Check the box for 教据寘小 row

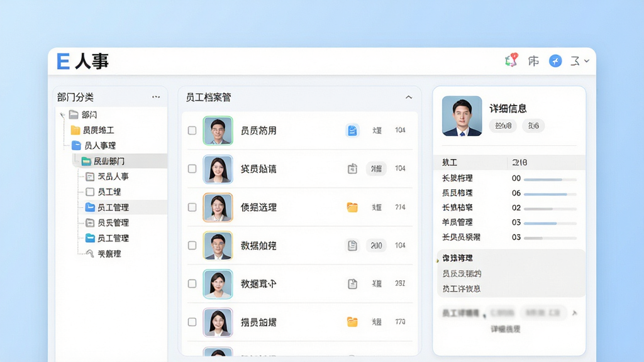(192, 283)
